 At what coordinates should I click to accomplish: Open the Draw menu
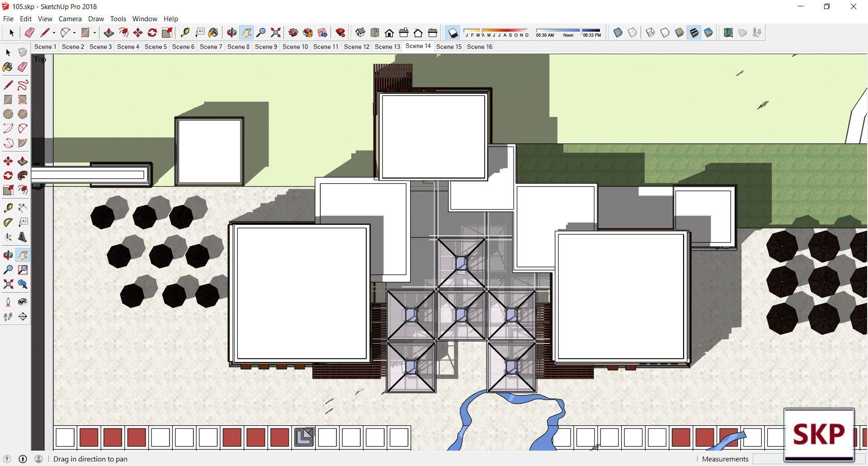tap(96, 19)
